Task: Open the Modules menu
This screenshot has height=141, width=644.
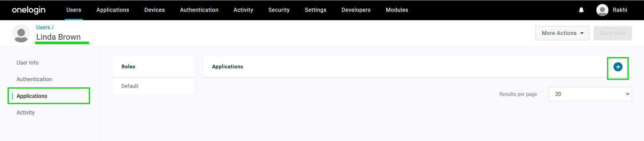Action: tap(397, 10)
